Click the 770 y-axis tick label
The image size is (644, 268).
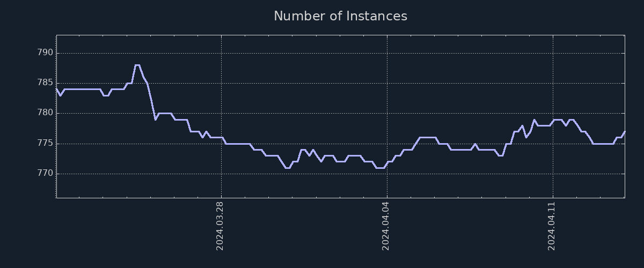click(x=45, y=174)
